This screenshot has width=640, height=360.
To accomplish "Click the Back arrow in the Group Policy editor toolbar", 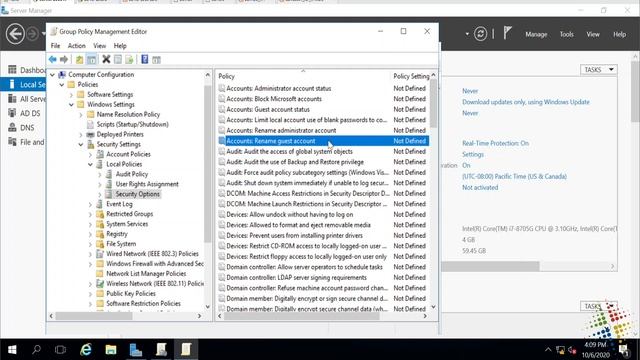I will (53, 60).
